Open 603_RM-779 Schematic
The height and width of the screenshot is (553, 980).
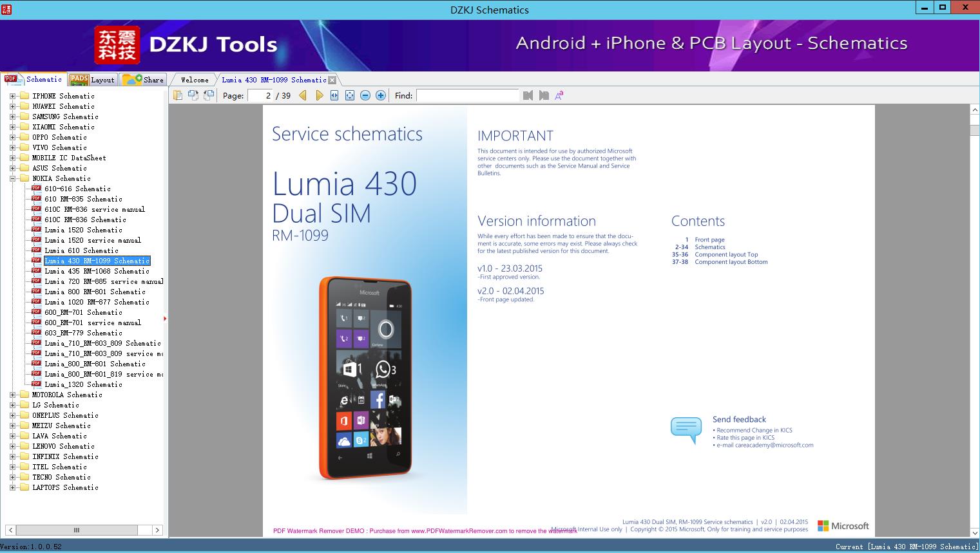pos(84,333)
